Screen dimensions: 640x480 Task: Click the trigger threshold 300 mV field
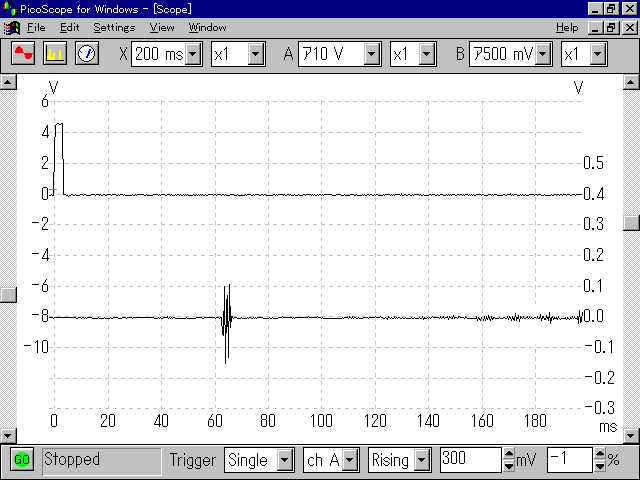(x=471, y=460)
